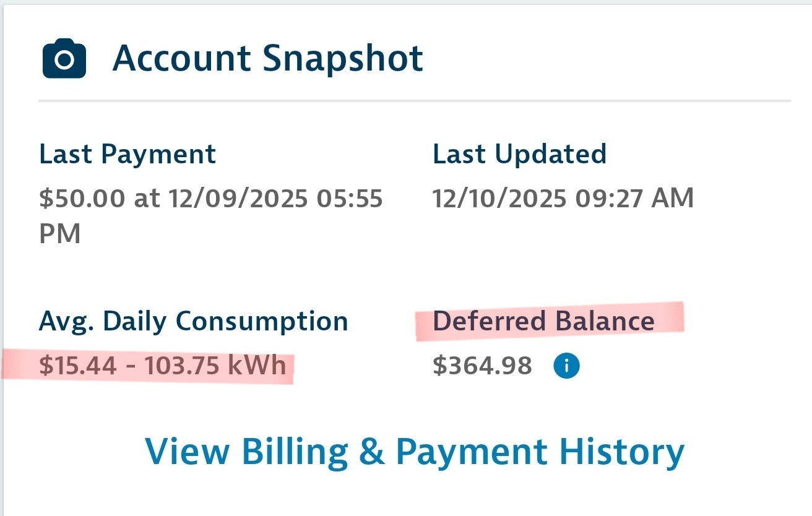Click the 12/10/2025 last updated date
This screenshot has width=812, height=516.
click(x=499, y=199)
